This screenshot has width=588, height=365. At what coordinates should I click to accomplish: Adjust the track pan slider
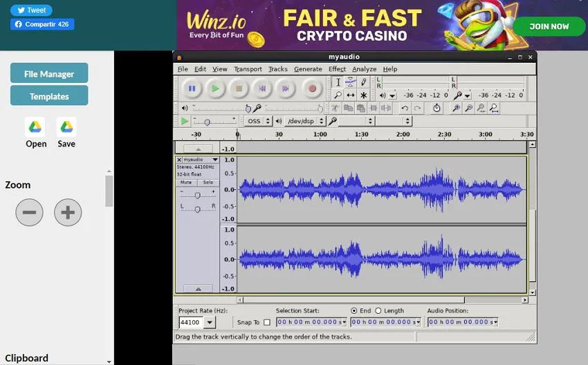coord(197,209)
